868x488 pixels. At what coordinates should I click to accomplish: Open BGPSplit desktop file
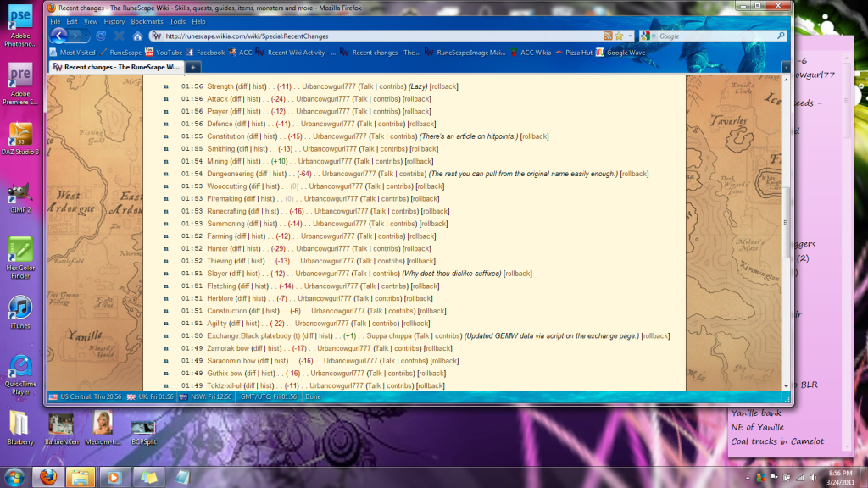click(x=143, y=431)
